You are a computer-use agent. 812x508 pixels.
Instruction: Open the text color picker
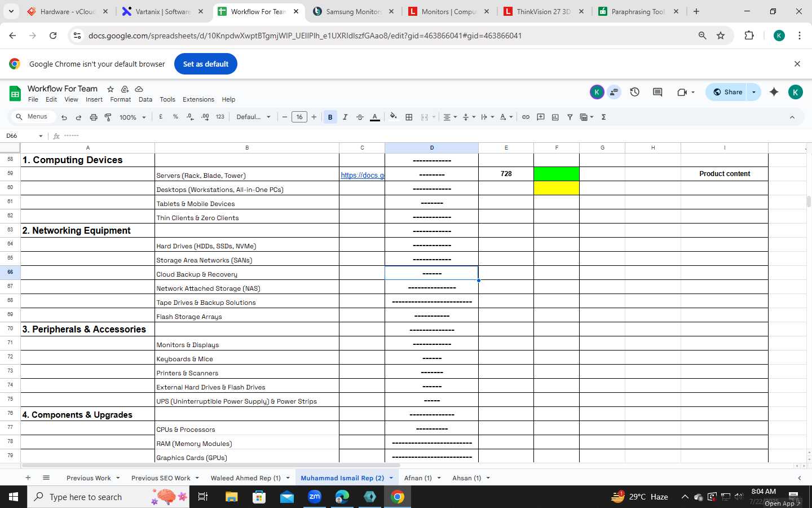click(374, 117)
